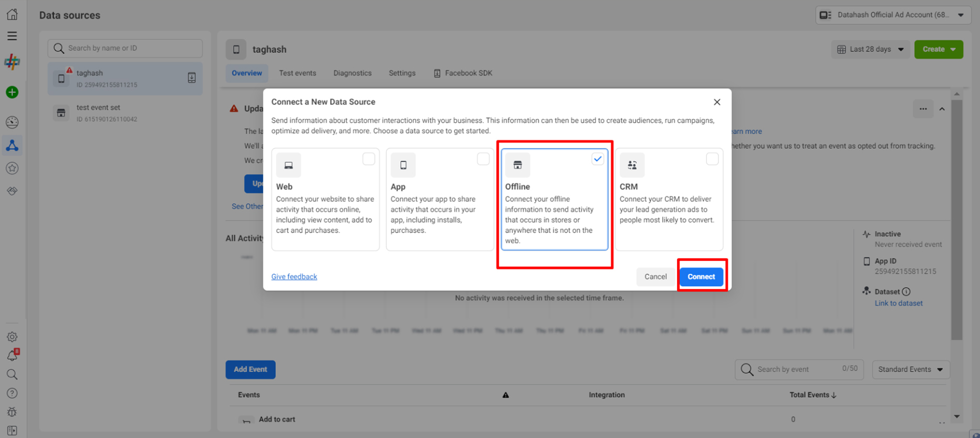This screenshot has width=980, height=438.
Task: Close the Connect a New Data Source dialog
Action: coord(717,102)
